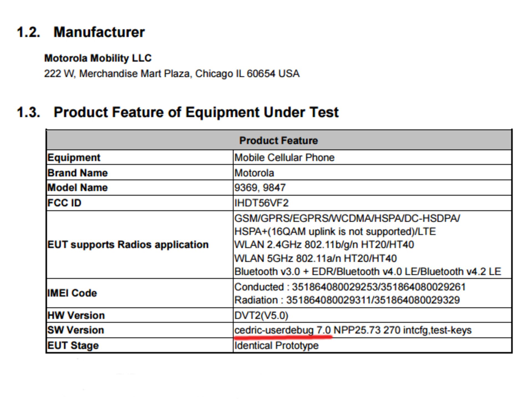Viewport: 532px width, 399px height.
Task: Click the "Product Feature" table header
Action: [x=278, y=140]
